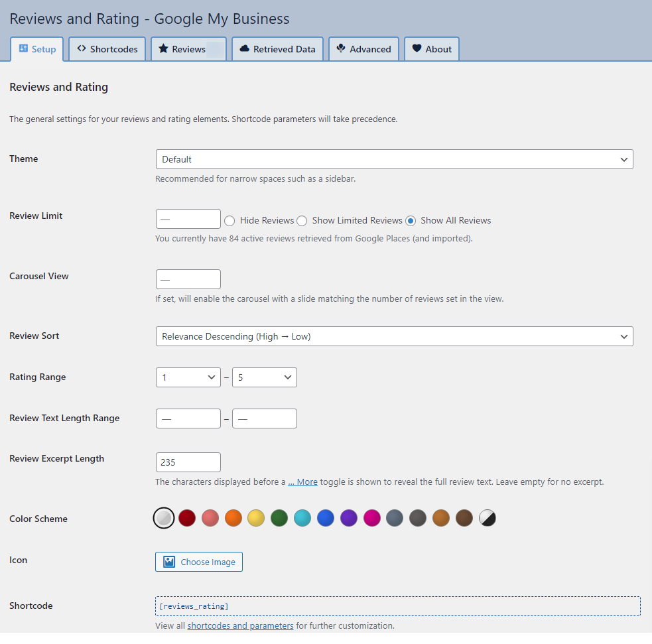This screenshot has width=652, height=644.
Task: Open the Theme dropdown
Action: 394,159
